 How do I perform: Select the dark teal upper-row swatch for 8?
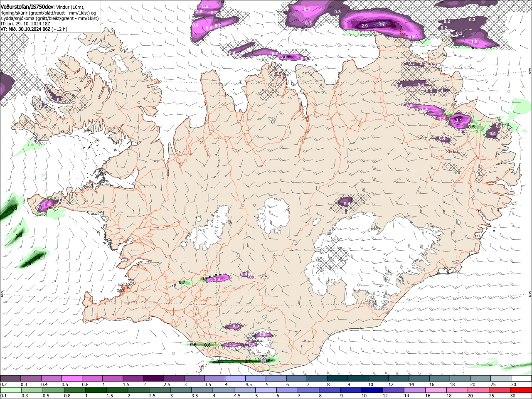tap(337, 379)
